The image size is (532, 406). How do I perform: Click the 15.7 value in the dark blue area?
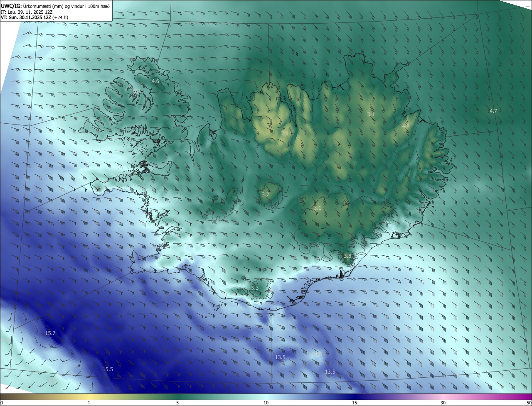click(50, 333)
